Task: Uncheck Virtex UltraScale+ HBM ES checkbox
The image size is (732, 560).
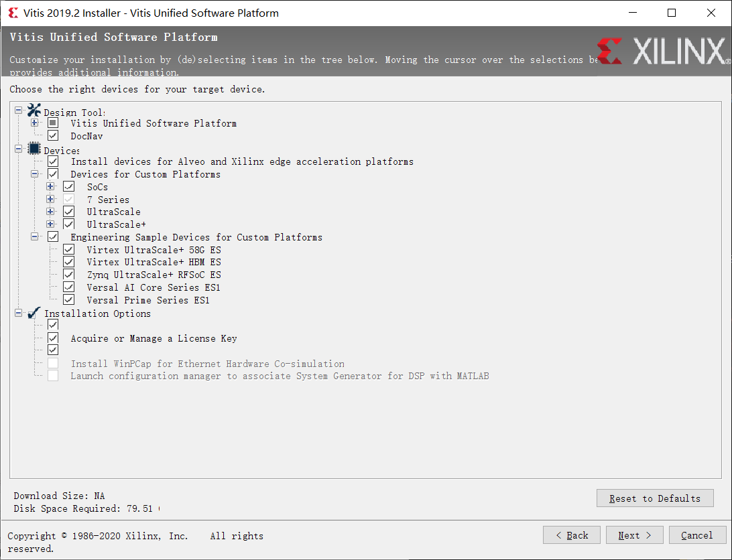Action: tap(68, 262)
